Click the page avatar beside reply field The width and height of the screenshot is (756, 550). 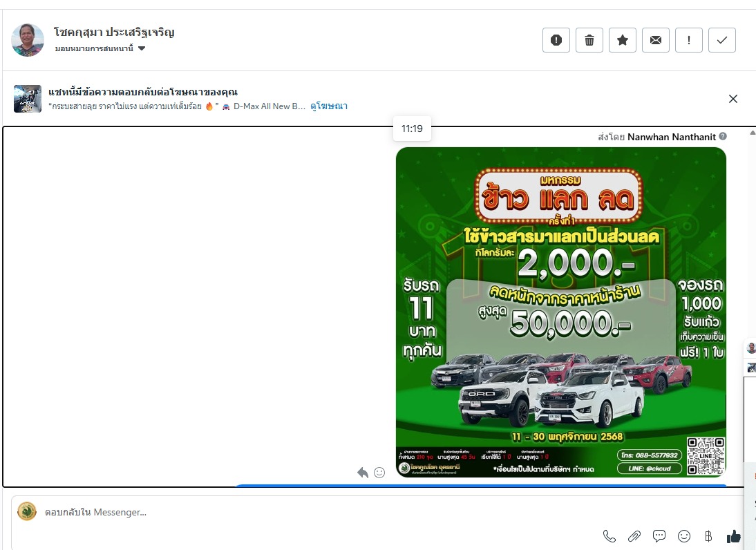click(x=27, y=511)
